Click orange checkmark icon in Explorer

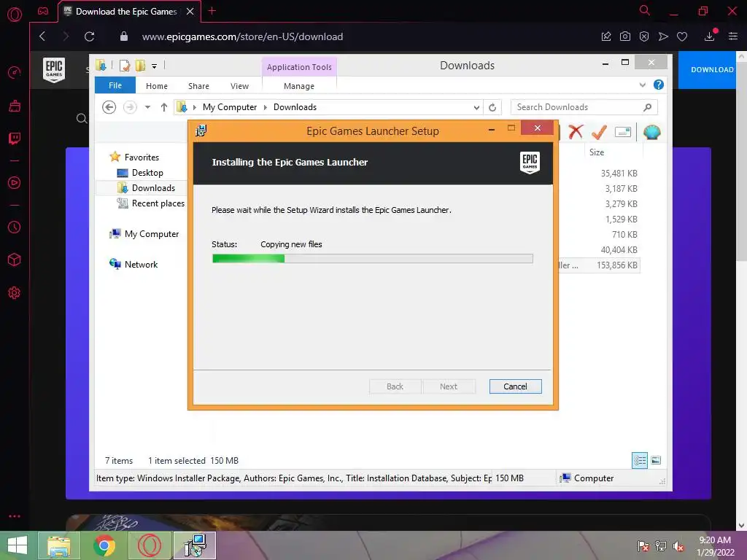tap(599, 132)
